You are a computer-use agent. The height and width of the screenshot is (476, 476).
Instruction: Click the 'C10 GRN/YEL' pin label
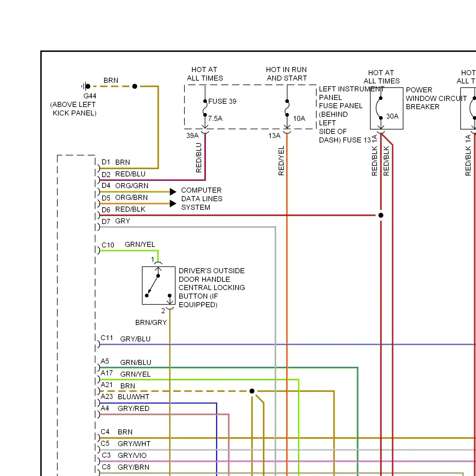[x=128, y=245]
